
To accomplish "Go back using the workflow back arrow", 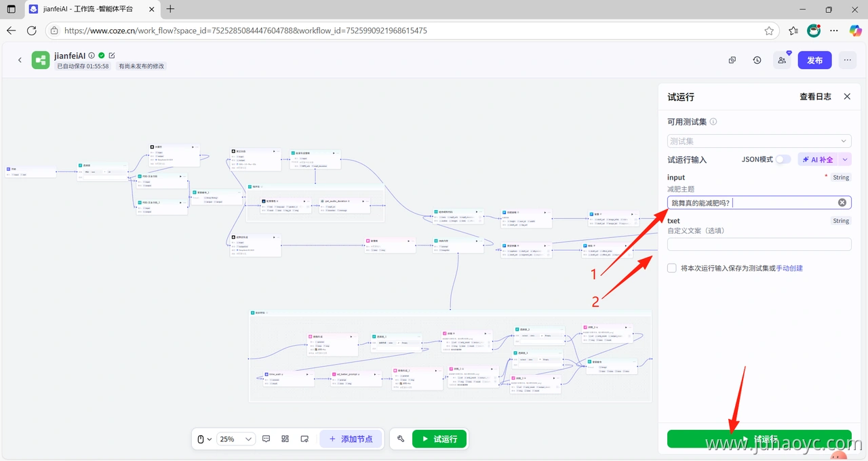I will (20, 60).
